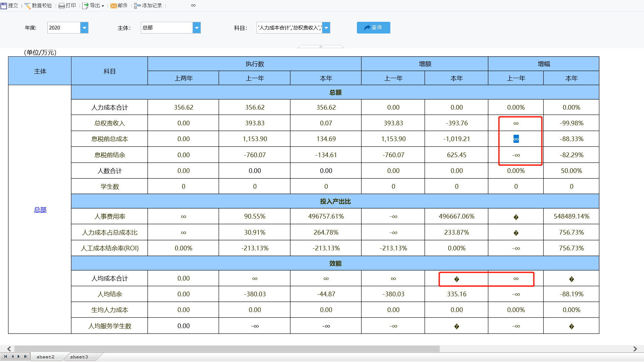Click the 生均人力成本 row label
This screenshot has width=644, height=362.
pos(110,310)
